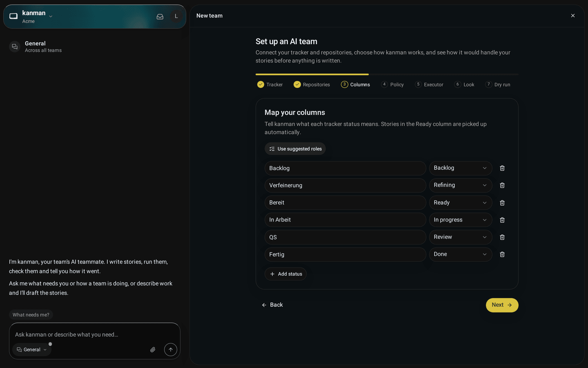Edit the Verfeinerung status name field
This screenshot has width=588, height=368.
click(x=345, y=185)
